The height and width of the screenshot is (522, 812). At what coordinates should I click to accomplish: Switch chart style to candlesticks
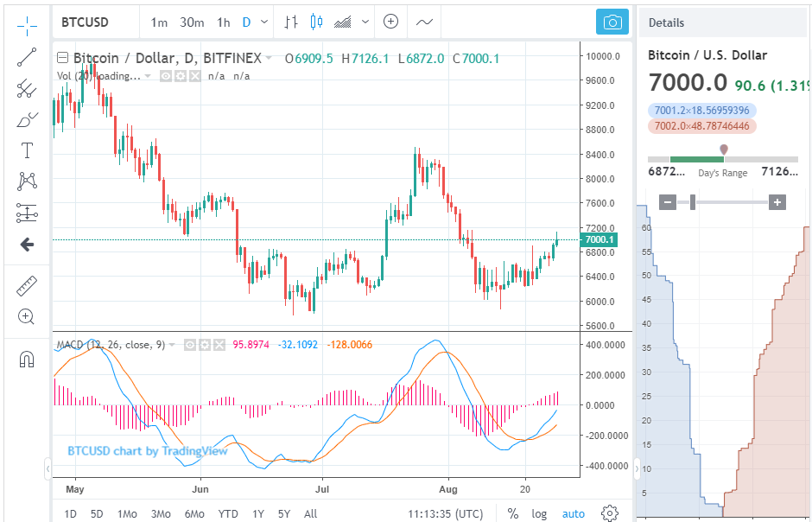coord(315,22)
